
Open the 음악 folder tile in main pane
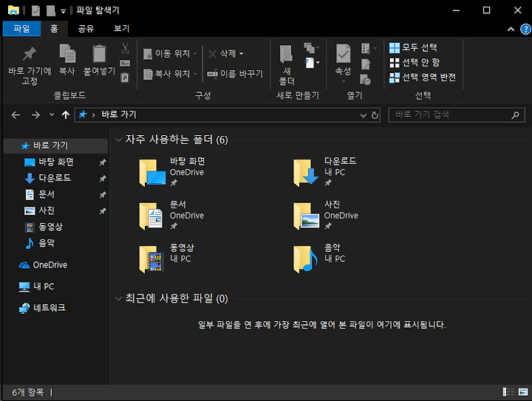[x=320, y=258]
